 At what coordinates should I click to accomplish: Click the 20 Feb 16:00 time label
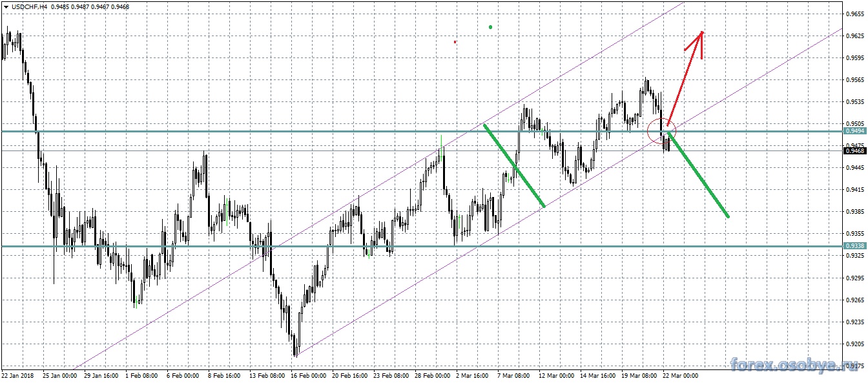350,375
